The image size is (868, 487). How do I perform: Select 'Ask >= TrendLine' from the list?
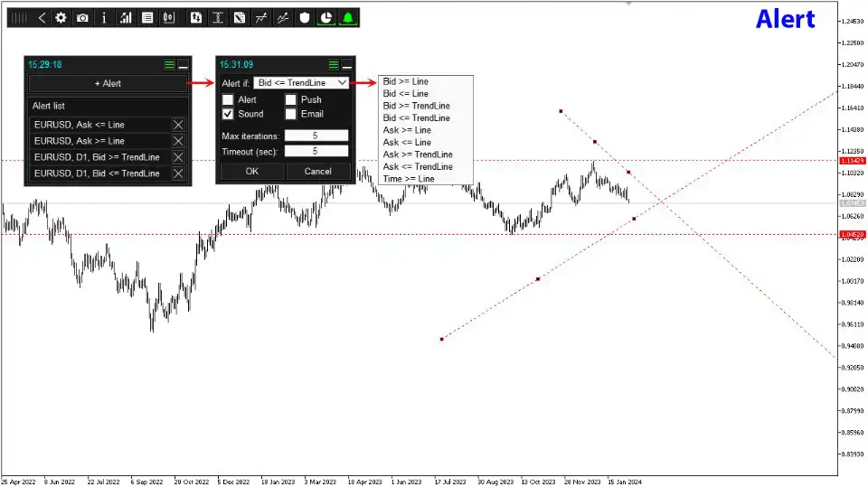tap(418, 155)
